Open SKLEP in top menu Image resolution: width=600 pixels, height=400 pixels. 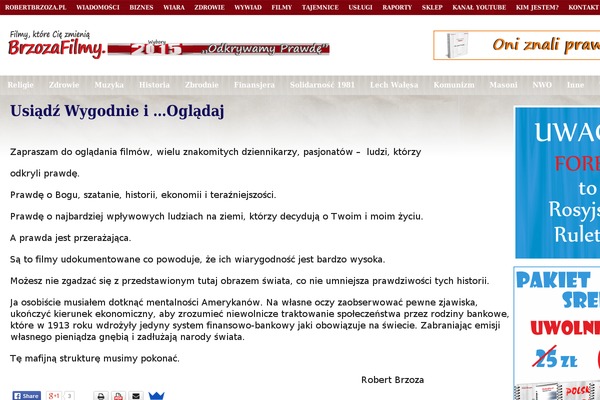point(432,7)
